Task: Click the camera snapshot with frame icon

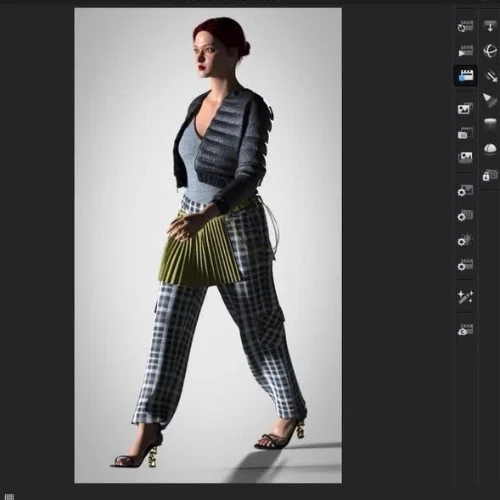Action: tap(466, 133)
